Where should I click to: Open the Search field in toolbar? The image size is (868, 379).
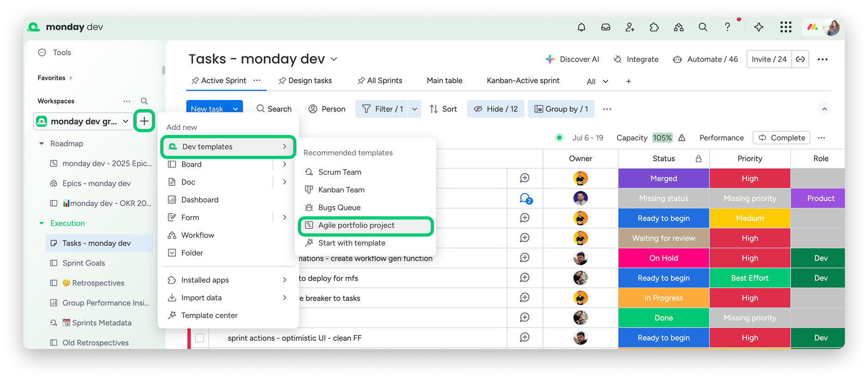tap(274, 109)
